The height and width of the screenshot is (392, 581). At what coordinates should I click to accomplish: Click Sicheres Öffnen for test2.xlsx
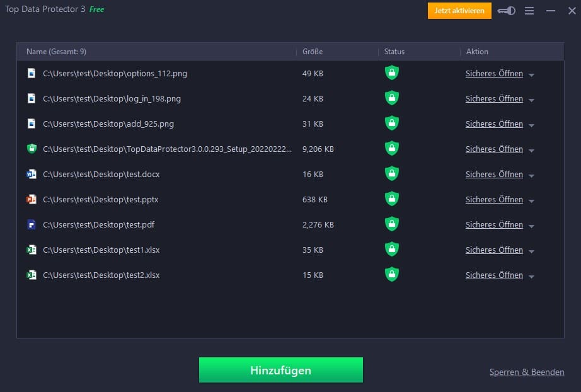[494, 275]
